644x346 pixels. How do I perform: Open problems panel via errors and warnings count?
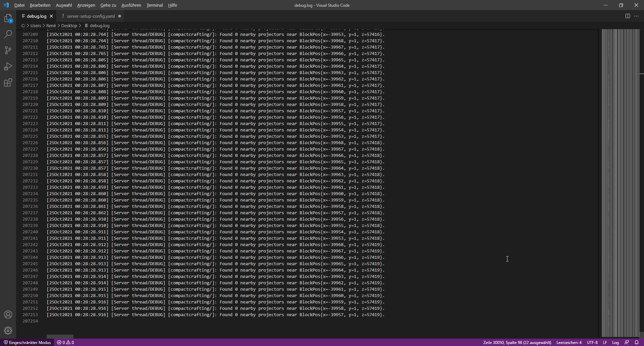[x=65, y=342]
